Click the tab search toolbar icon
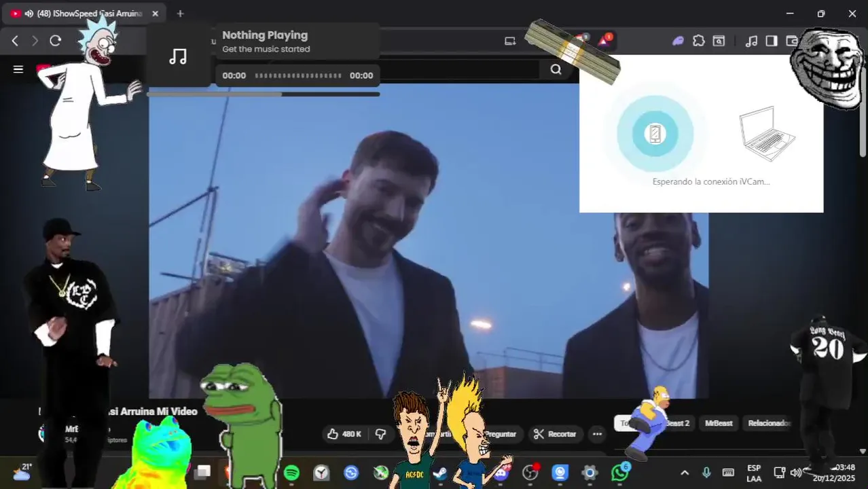The image size is (868, 489). (719, 41)
